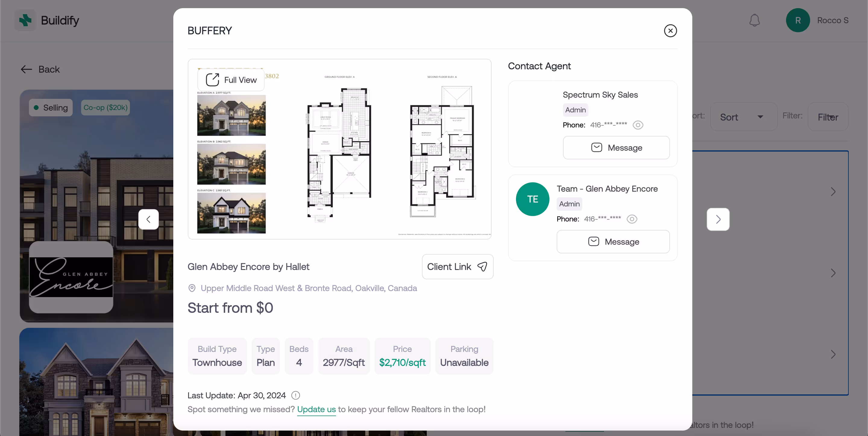The height and width of the screenshot is (436, 868).
Task: Click the Buildify logo icon
Action: point(25,20)
